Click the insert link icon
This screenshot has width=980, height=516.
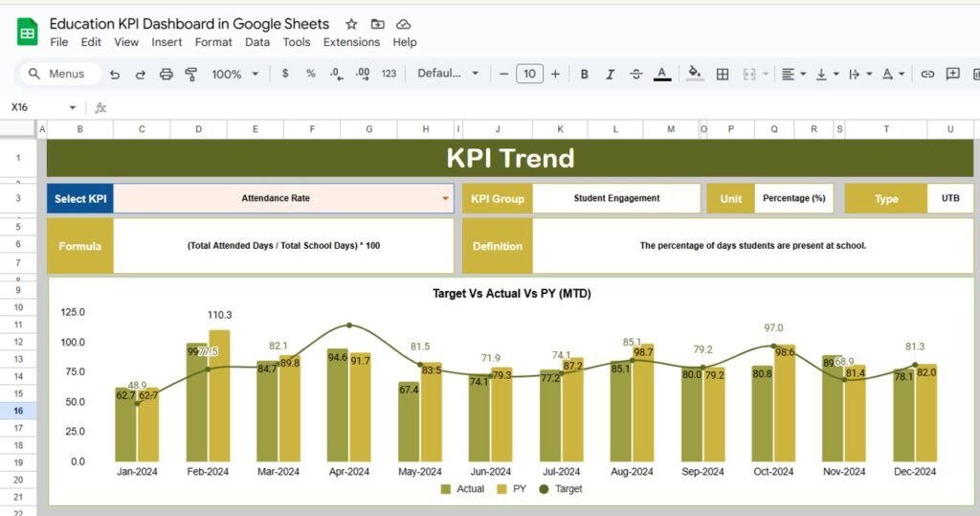click(x=927, y=74)
